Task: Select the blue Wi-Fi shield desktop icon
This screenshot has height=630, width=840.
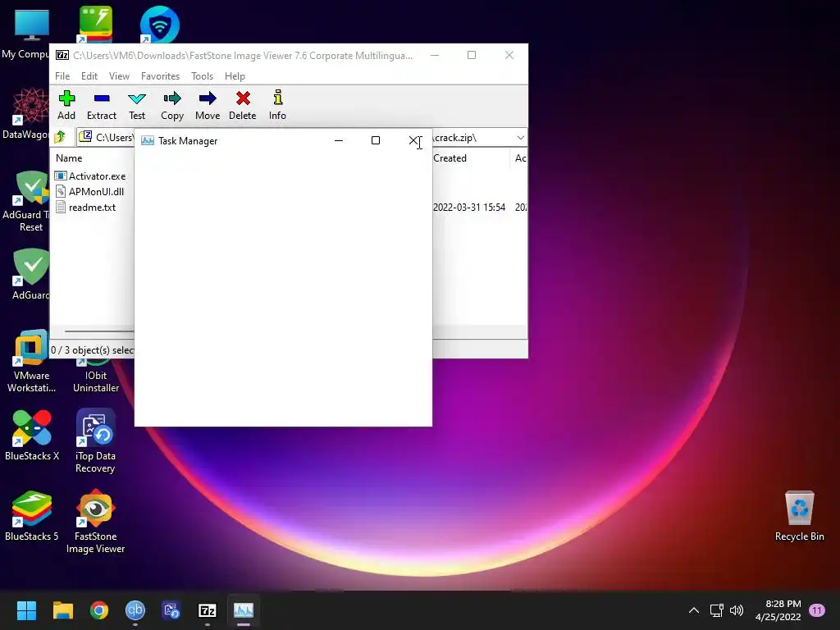Action: (x=159, y=25)
